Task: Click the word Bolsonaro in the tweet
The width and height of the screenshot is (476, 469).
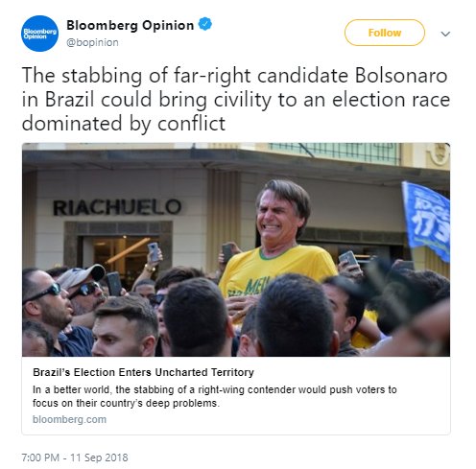Action: [401, 76]
